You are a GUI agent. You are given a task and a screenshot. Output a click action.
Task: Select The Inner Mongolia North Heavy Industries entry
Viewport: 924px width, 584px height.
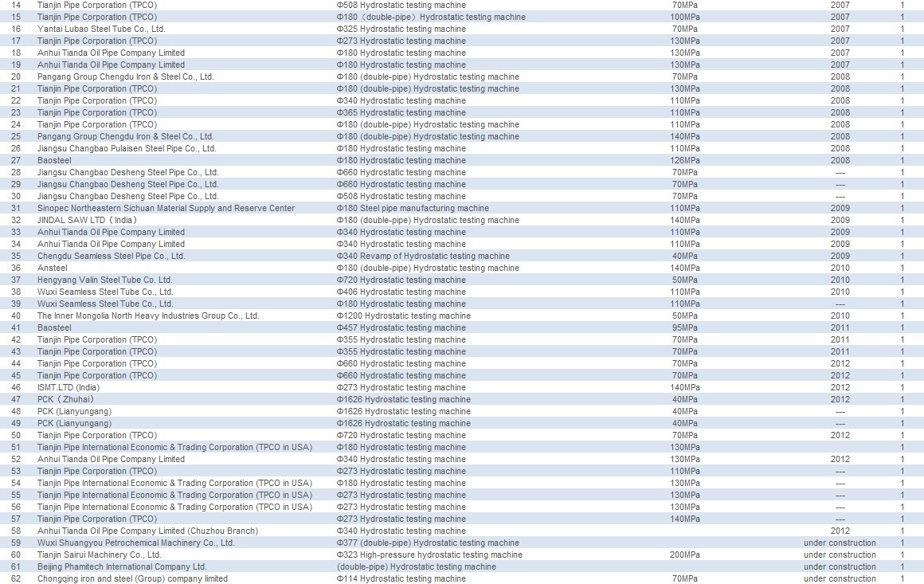tap(148, 316)
